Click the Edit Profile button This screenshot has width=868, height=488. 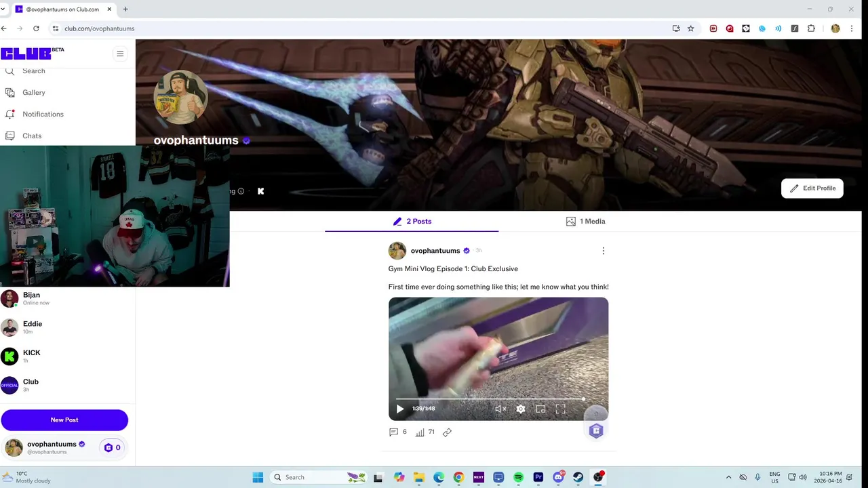coord(812,188)
